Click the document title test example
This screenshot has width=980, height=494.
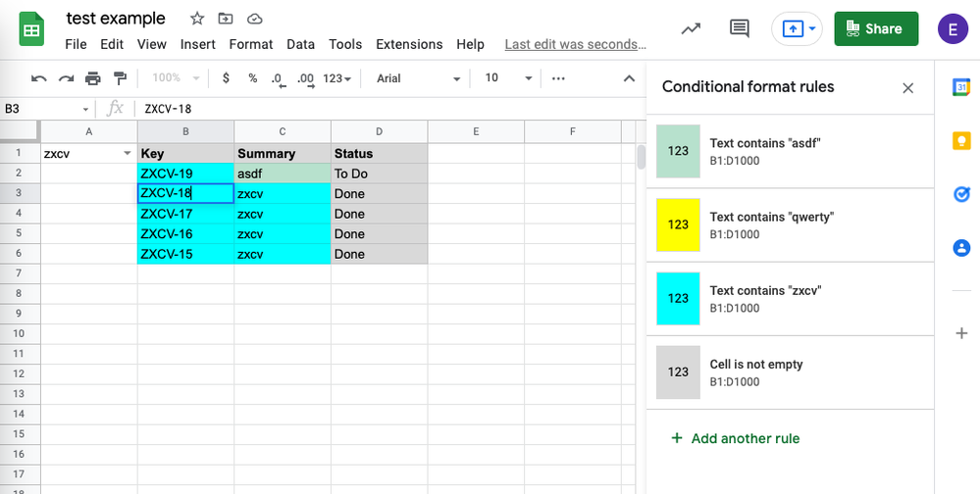[x=116, y=19]
